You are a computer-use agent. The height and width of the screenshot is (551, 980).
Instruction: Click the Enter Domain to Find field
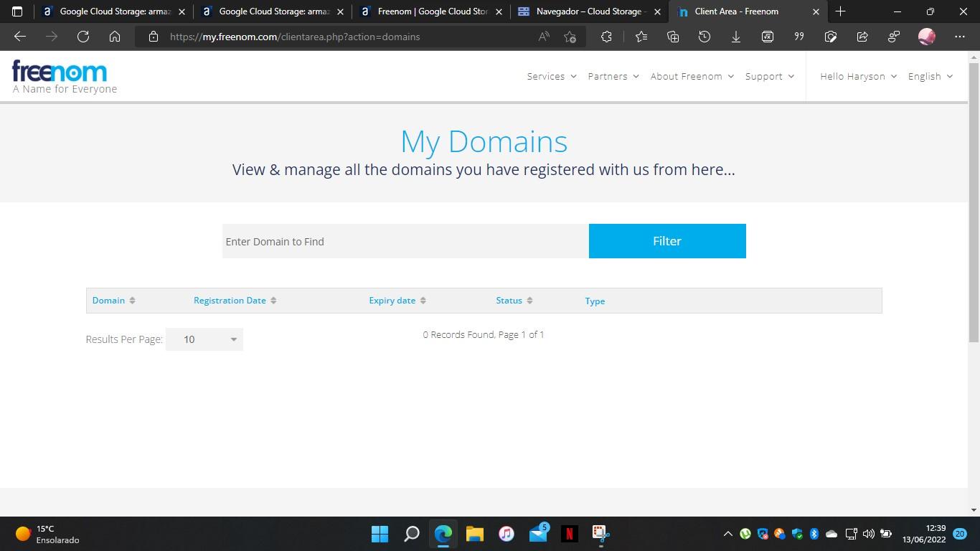click(405, 241)
